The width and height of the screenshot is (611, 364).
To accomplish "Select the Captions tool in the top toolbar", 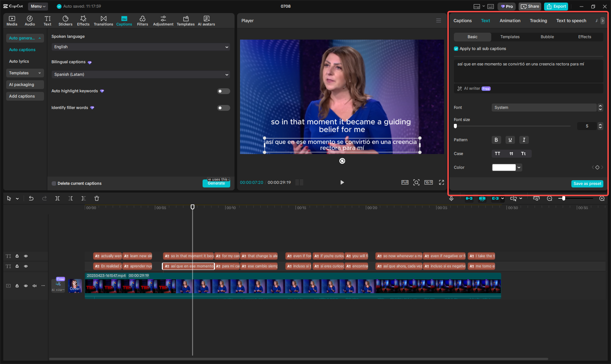I will pos(124,20).
